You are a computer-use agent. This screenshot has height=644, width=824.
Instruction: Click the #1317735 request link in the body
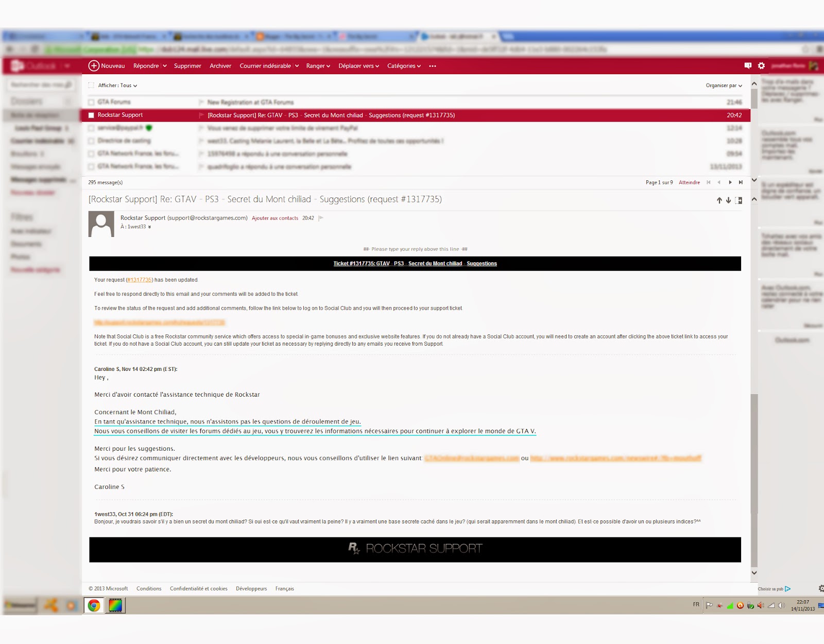coord(139,280)
